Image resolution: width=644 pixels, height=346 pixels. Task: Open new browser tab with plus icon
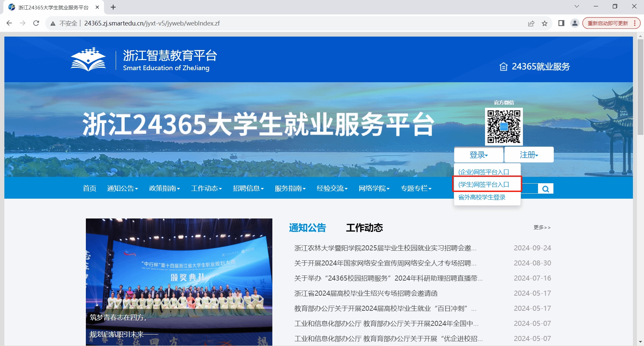pos(113,7)
